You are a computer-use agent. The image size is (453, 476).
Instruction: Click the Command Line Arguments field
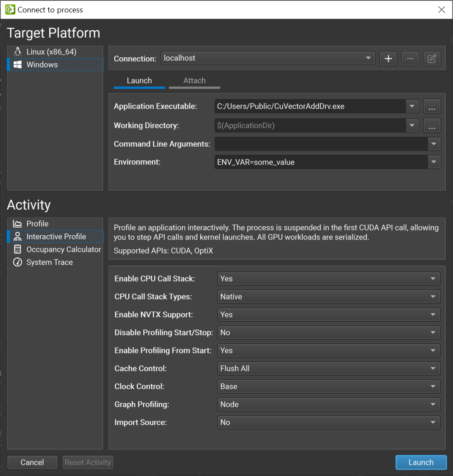[321, 144]
